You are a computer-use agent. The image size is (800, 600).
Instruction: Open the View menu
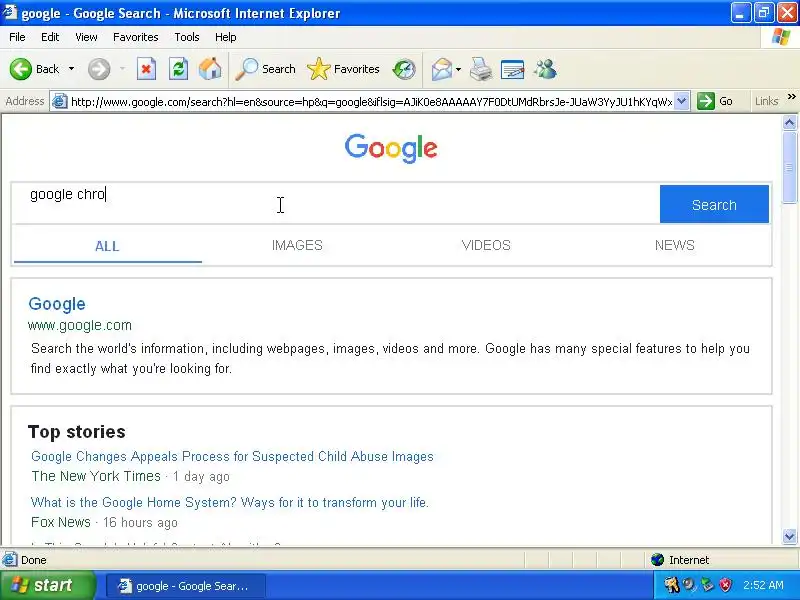pos(86,37)
